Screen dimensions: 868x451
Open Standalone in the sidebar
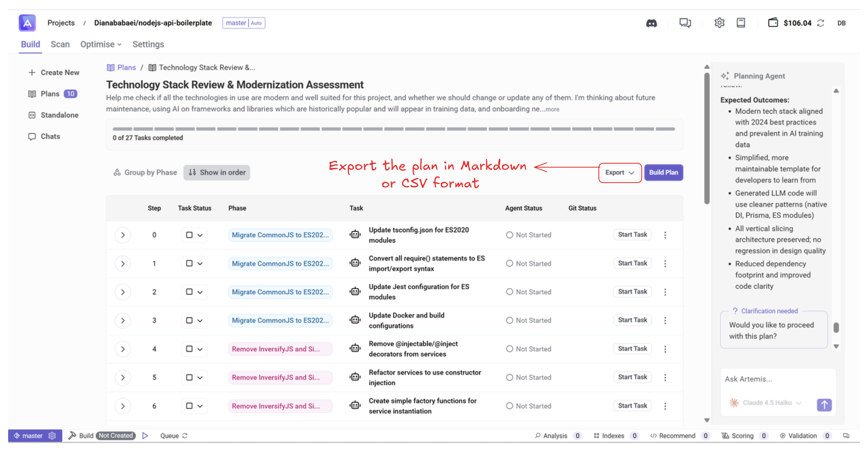click(59, 115)
